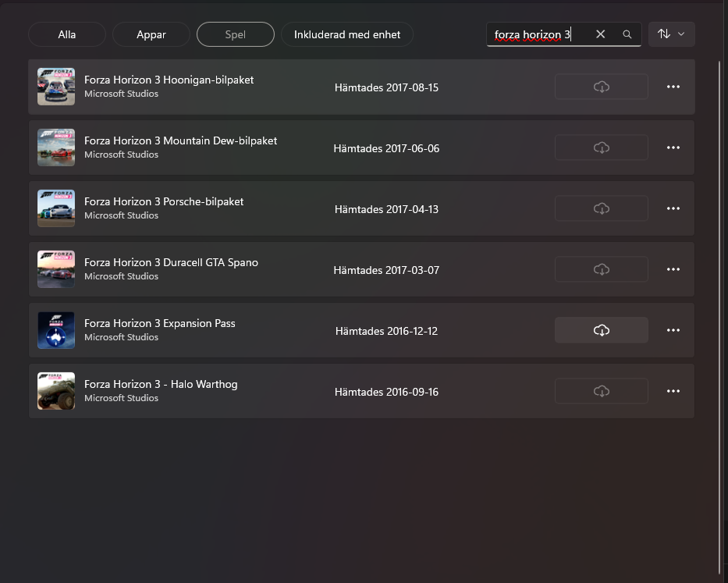Open more options for Halo Warthog
The height and width of the screenshot is (583, 728).
point(673,391)
